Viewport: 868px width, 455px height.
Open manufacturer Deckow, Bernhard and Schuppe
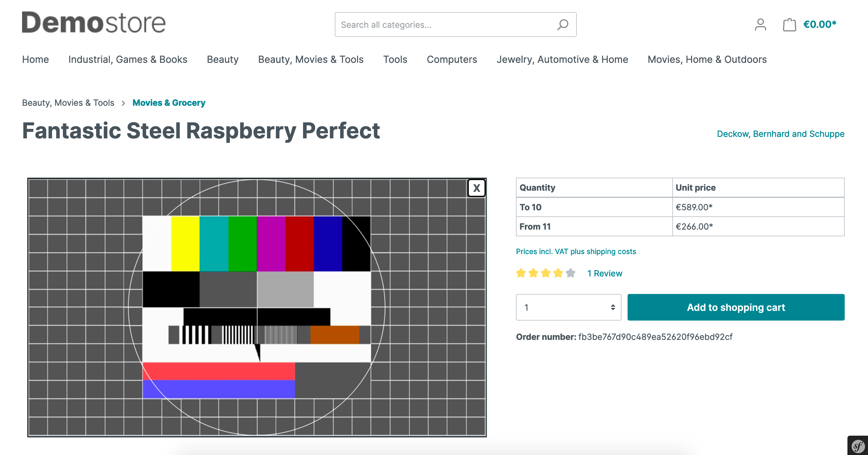click(780, 134)
